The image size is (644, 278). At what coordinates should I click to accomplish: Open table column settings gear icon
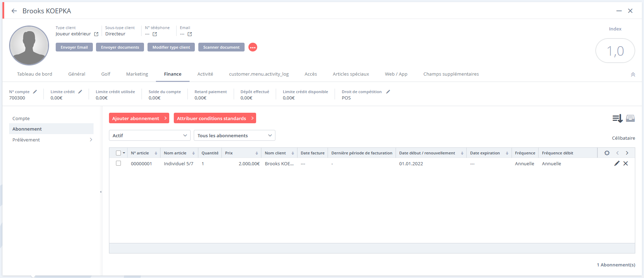click(607, 153)
